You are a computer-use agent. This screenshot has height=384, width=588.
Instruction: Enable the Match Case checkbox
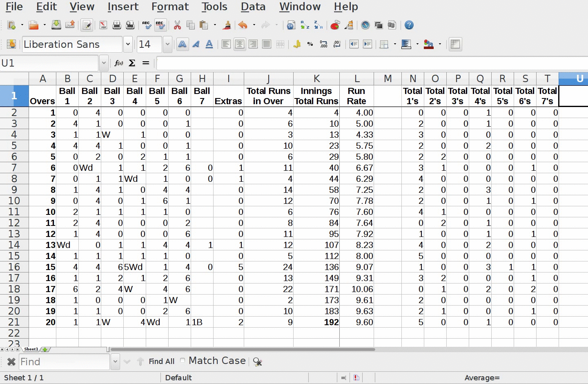click(183, 360)
